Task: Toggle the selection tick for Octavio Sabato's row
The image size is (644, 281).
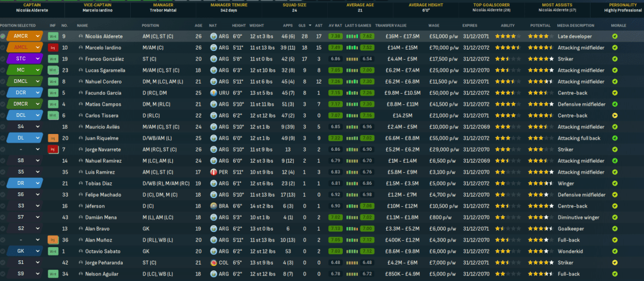Action: click(4, 251)
